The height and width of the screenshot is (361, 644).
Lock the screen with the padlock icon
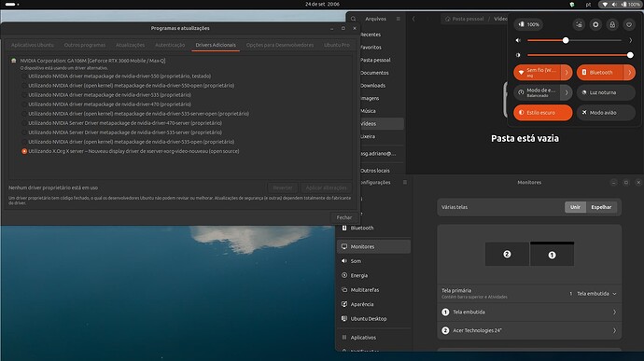(612, 24)
